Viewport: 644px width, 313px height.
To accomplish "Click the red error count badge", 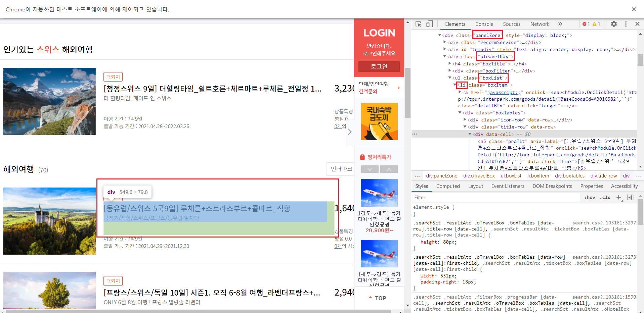I will [x=586, y=24].
